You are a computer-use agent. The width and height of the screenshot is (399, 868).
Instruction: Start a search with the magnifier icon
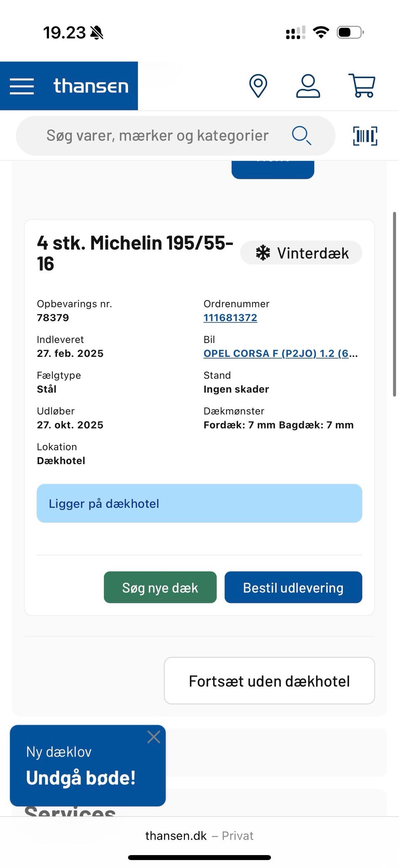(301, 135)
